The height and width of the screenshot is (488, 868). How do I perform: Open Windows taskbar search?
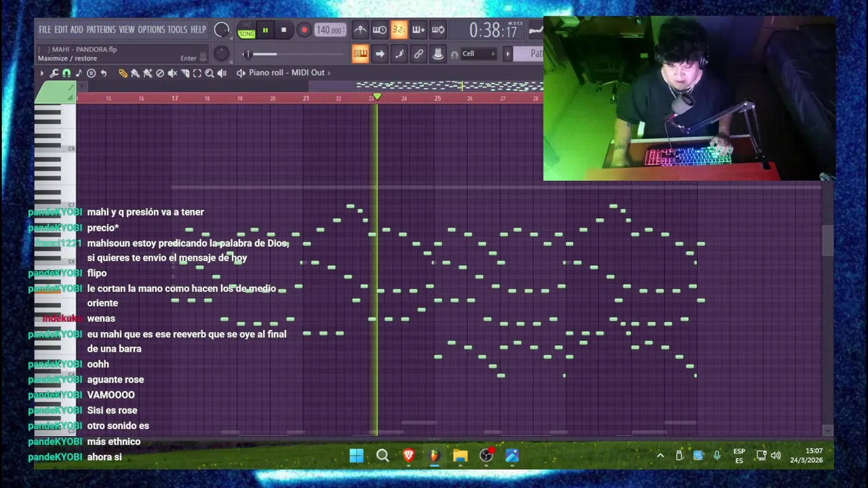click(x=382, y=455)
